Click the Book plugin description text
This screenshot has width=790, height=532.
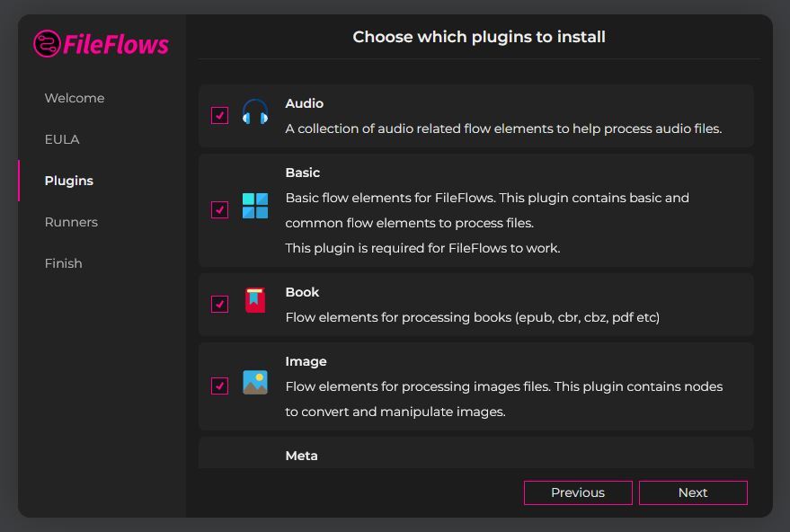coord(473,317)
